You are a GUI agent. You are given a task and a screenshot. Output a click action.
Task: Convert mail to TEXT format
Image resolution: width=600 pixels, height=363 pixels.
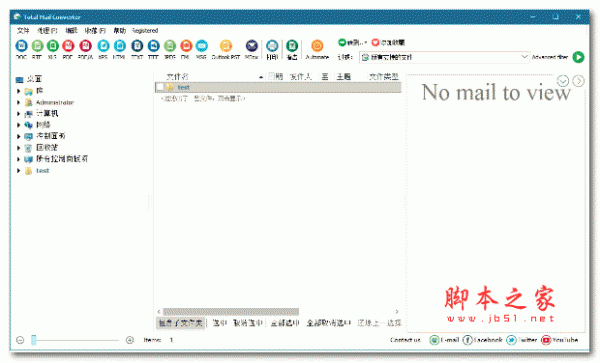coord(137,49)
